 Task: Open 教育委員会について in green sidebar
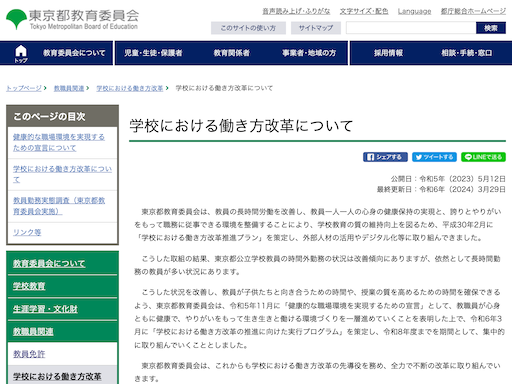(x=49, y=263)
